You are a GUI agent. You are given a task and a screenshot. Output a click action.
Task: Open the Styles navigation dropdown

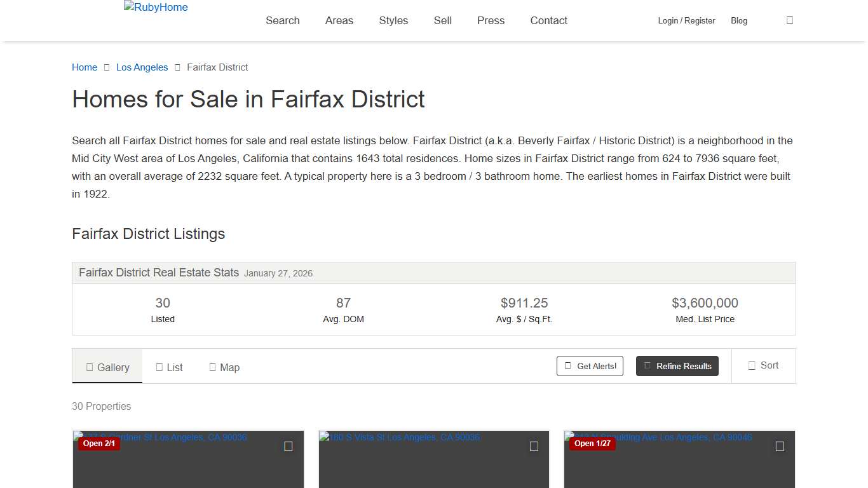[x=393, y=20]
